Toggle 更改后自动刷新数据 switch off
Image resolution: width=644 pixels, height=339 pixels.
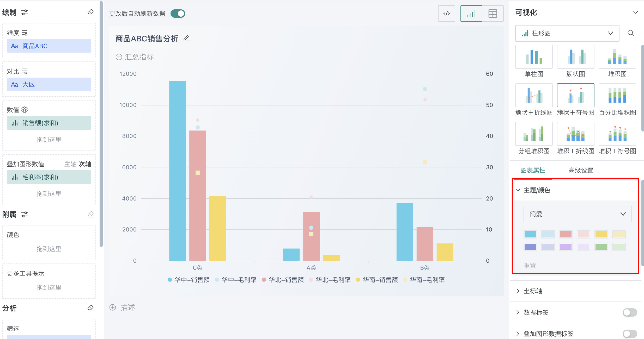pos(178,14)
